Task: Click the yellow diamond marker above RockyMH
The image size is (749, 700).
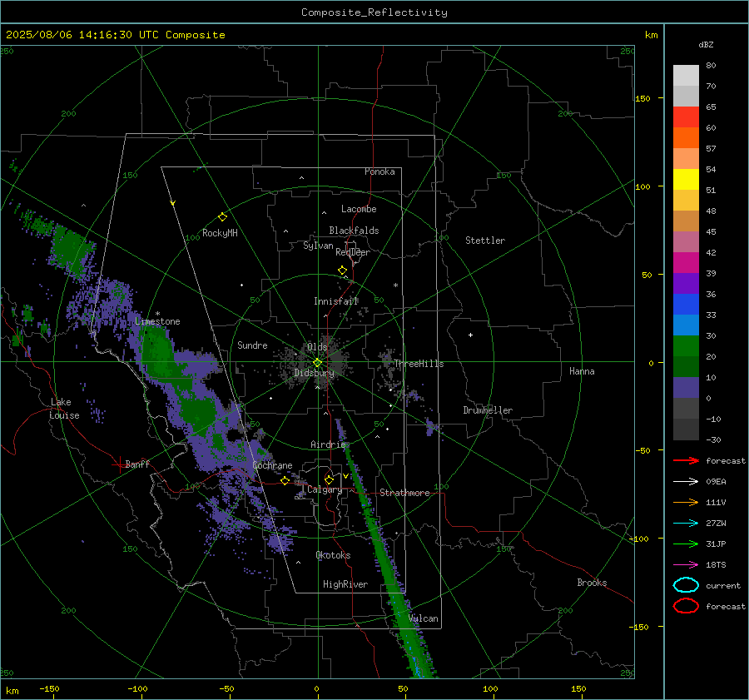Action: tap(222, 217)
